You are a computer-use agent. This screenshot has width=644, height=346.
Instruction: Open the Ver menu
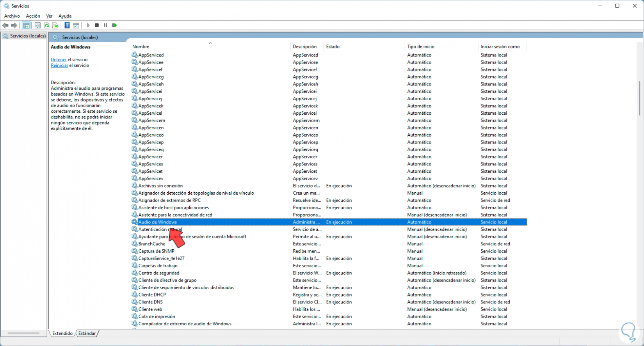point(49,16)
